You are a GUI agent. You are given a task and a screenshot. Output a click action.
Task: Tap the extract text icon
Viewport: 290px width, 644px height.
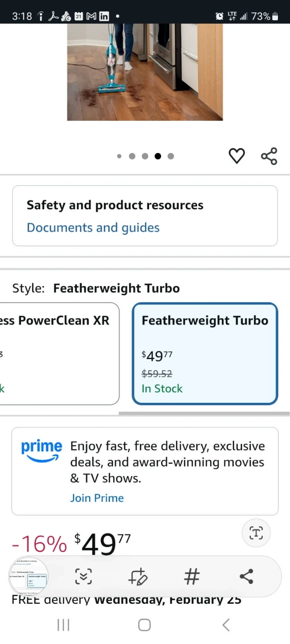(x=256, y=533)
